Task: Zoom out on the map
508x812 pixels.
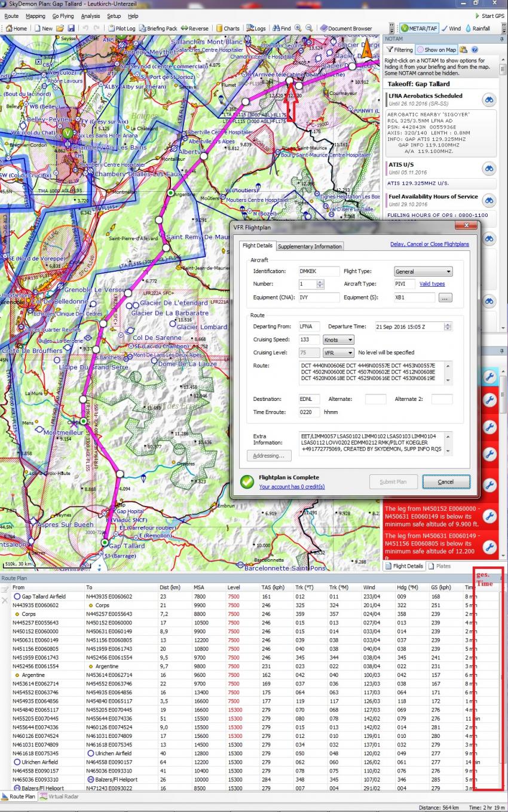Action: point(309,28)
